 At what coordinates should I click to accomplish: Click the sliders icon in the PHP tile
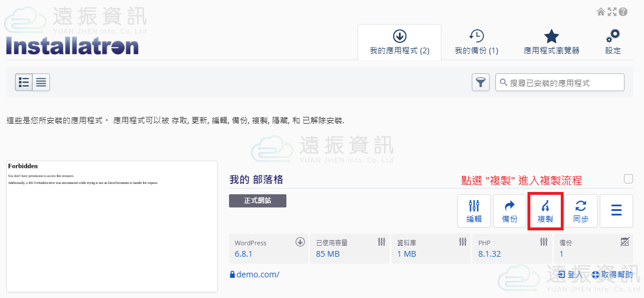tap(544, 242)
